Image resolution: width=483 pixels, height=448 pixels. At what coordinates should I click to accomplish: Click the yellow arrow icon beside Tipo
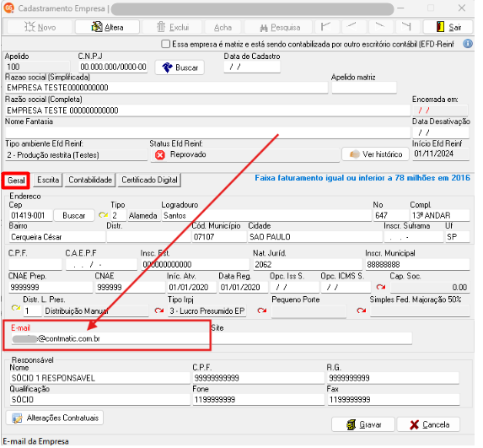click(103, 215)
